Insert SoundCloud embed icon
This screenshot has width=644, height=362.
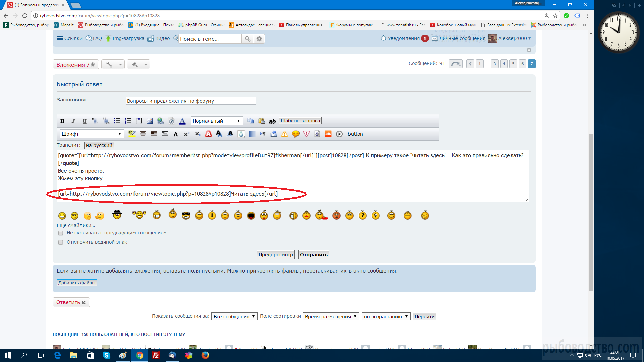328,134
